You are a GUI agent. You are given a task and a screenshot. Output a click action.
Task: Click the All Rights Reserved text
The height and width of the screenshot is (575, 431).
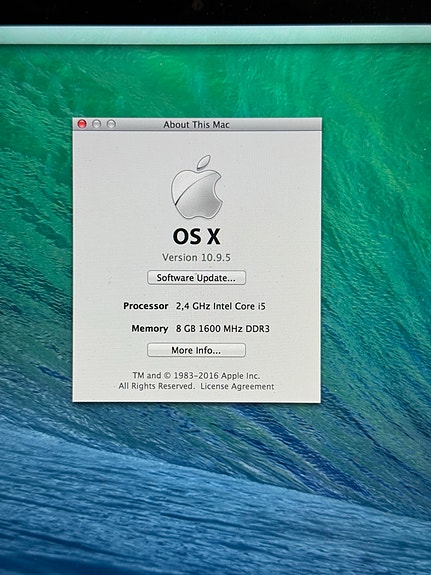(157, 386)
